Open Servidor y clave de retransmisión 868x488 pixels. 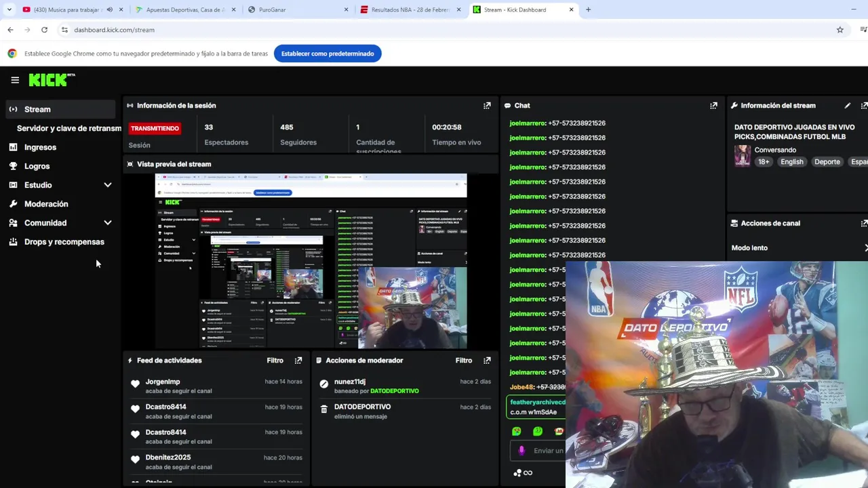point(68,128)
